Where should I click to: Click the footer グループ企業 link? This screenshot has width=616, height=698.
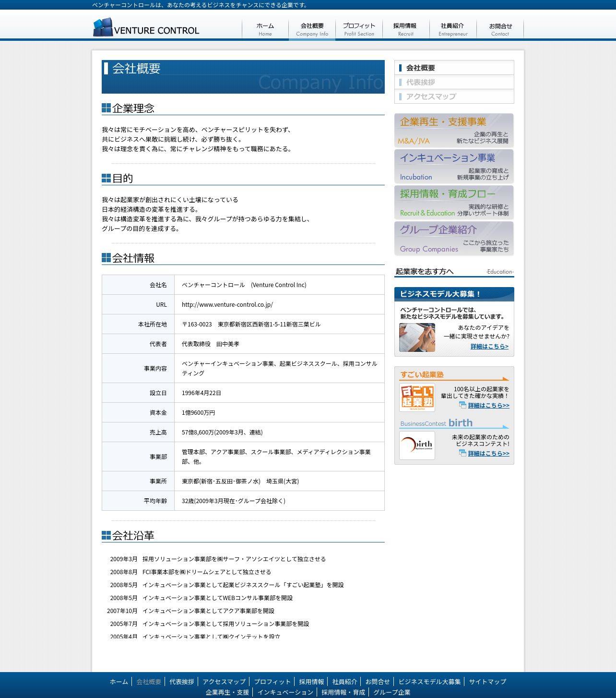pos(392,692)
